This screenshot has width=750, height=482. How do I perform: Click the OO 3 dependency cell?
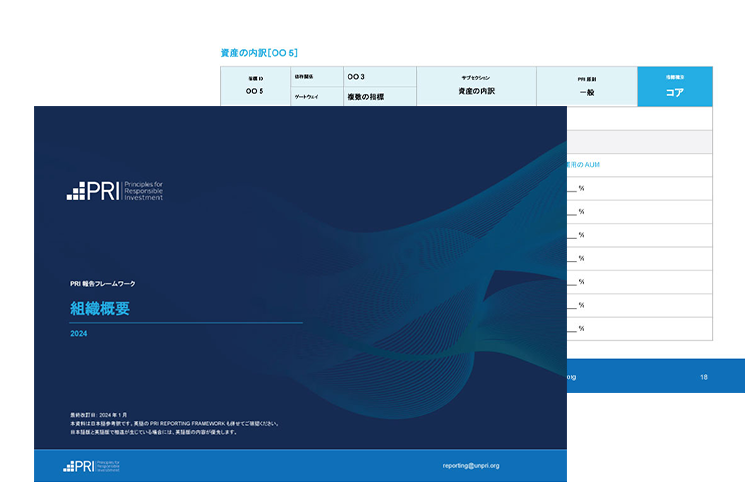click(x=380, y=77)
